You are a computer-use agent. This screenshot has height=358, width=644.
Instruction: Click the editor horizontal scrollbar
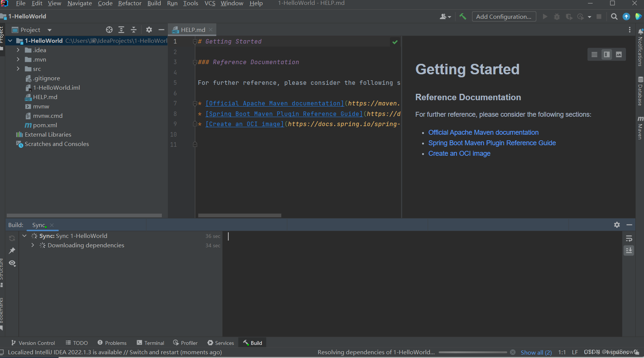pos(240,215)
